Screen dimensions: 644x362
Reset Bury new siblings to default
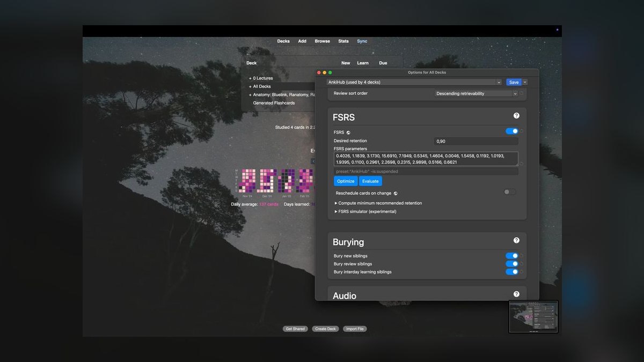(521, 256)
